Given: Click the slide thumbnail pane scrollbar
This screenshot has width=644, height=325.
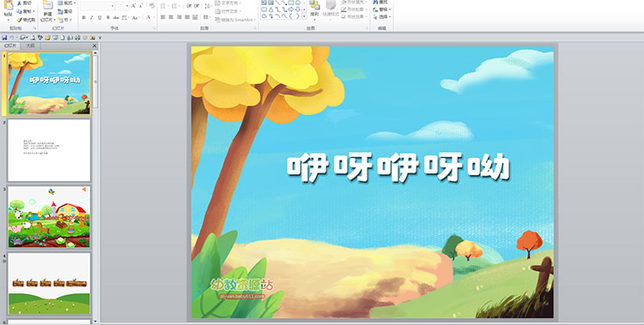Looking at the screenshot, I should tap(95, 187).
